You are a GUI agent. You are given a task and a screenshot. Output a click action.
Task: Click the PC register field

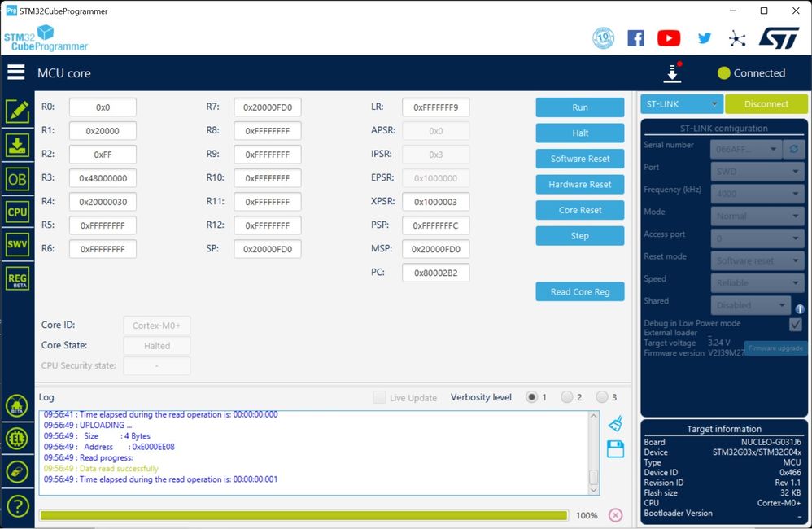coord(435,273)
